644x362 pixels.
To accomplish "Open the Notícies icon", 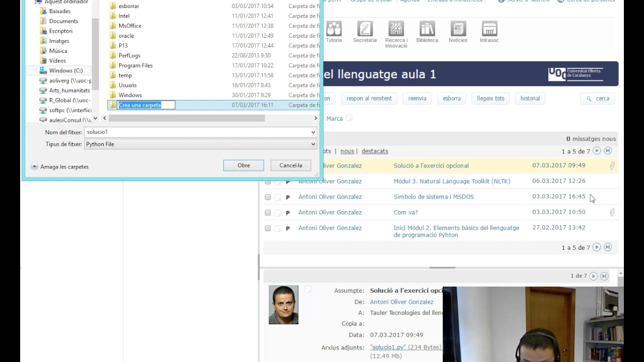I will tap(458, 32).
